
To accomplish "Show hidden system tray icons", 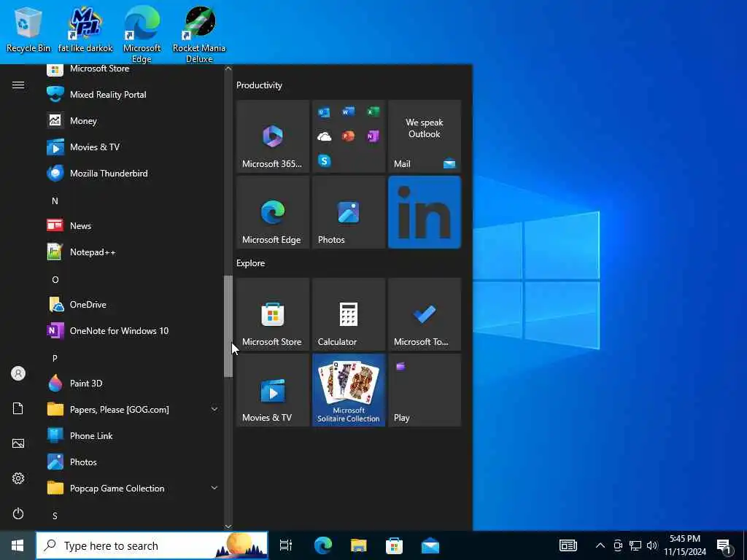I will 600,545.
